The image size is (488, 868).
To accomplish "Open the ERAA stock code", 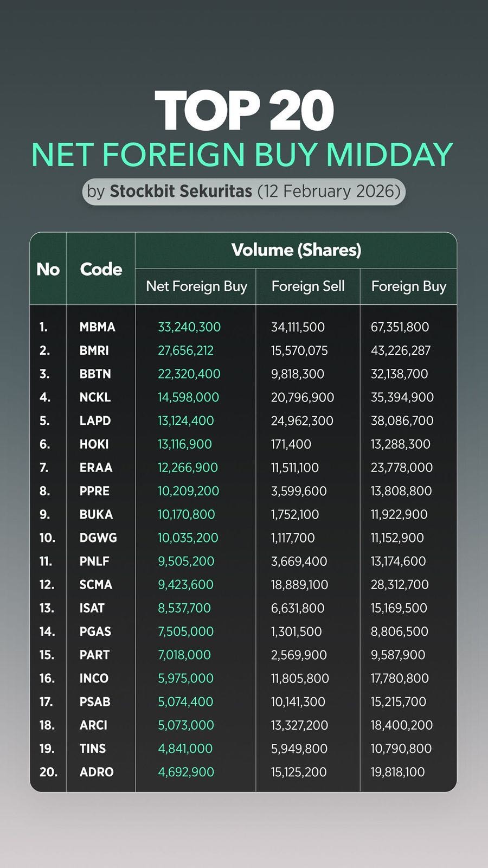I will 95,468.
